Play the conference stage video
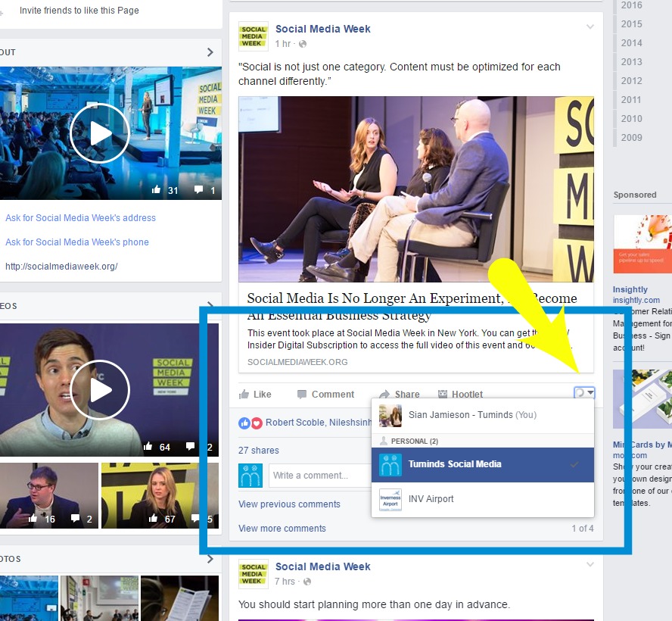The image size is (672, 621). pyautogui.click(x=99, y=133)
